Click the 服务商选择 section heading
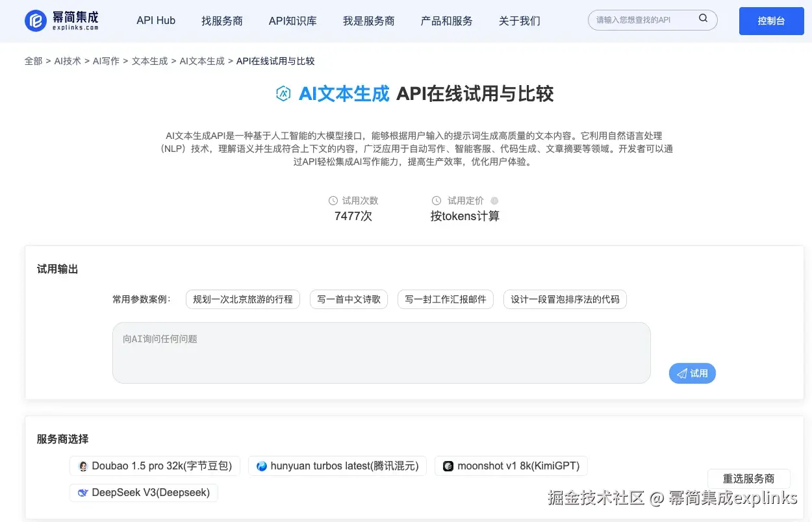812x522 pixels. click(62, 440)
